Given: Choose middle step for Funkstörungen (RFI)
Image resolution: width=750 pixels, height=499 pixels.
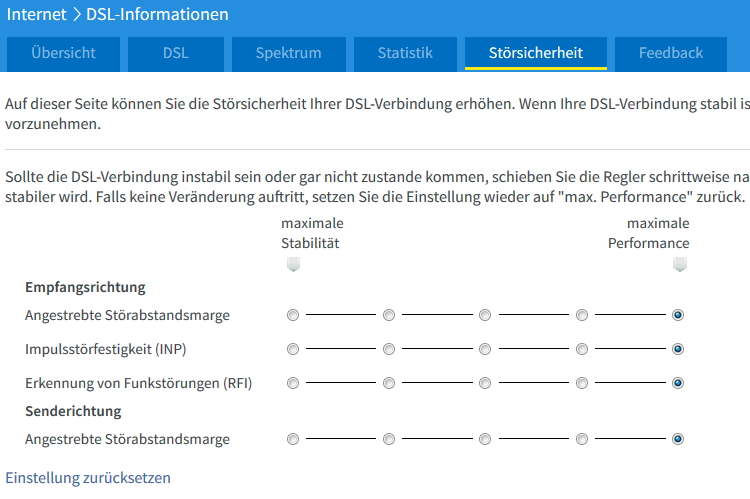Looking at the screenshot, I should (x=485, y=383).
